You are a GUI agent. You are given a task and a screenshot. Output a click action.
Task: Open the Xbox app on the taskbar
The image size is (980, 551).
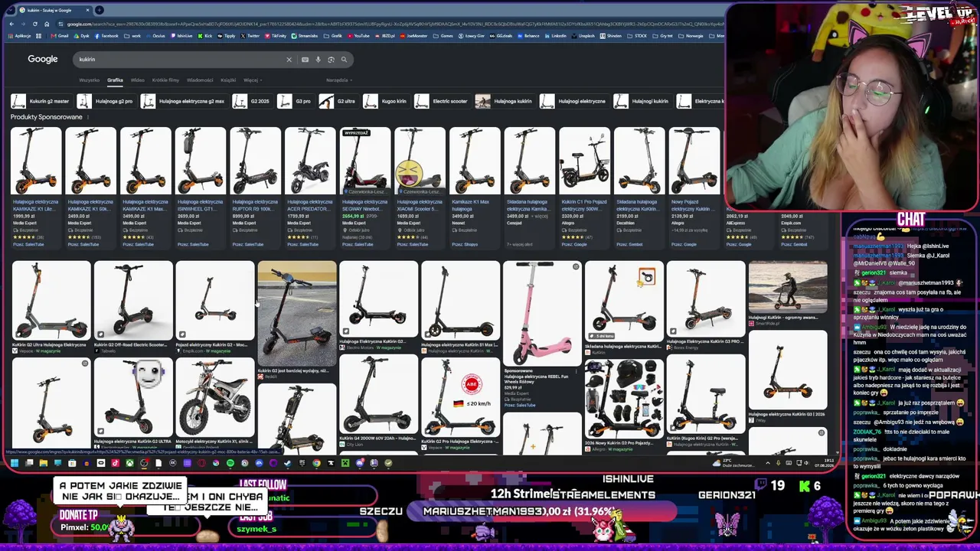tap(130, 462)
